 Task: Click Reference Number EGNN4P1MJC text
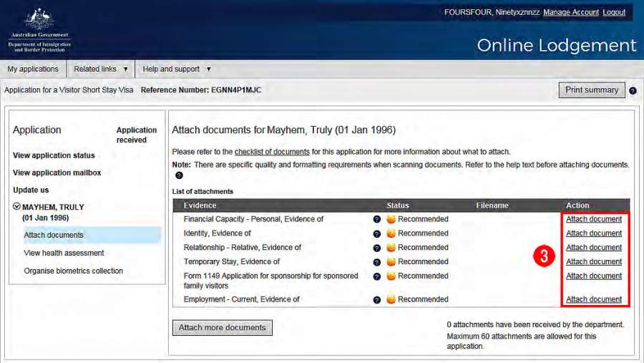[201, 90]
